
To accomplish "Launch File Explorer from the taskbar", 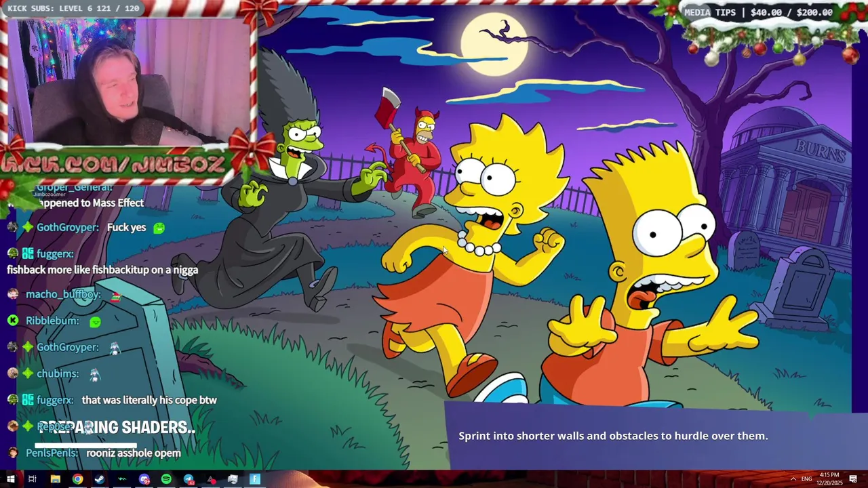I will 56,479.
